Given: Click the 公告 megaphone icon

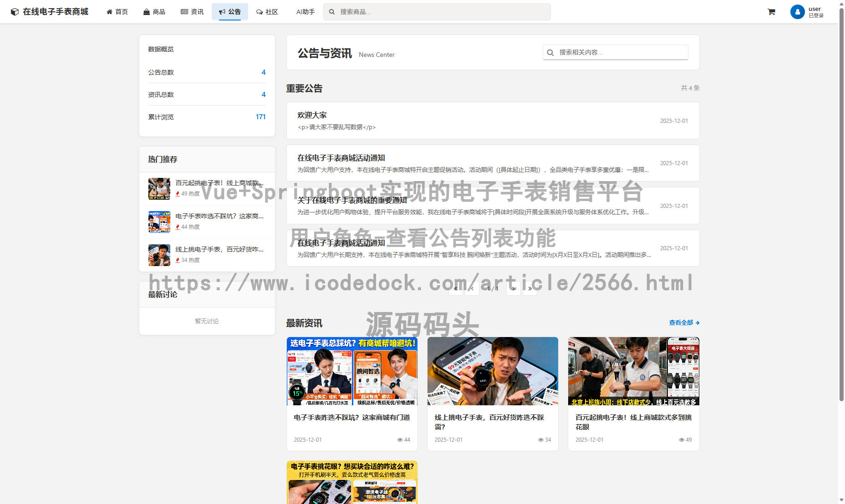Looking at the screenshot, I should point(222,11).
